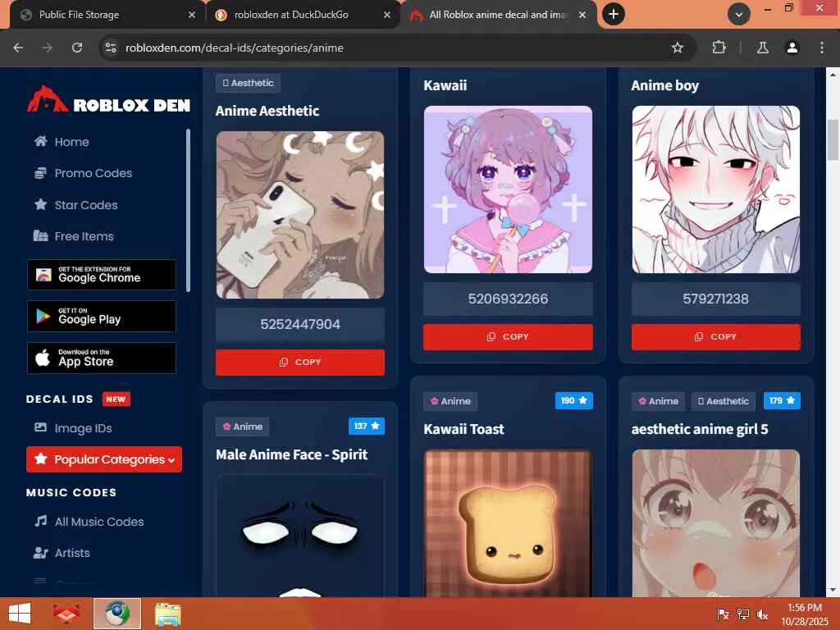Open the Chrome three-dot menu
Image resolution: width=840 pixels, height=630 pixels.
[822, 48]
